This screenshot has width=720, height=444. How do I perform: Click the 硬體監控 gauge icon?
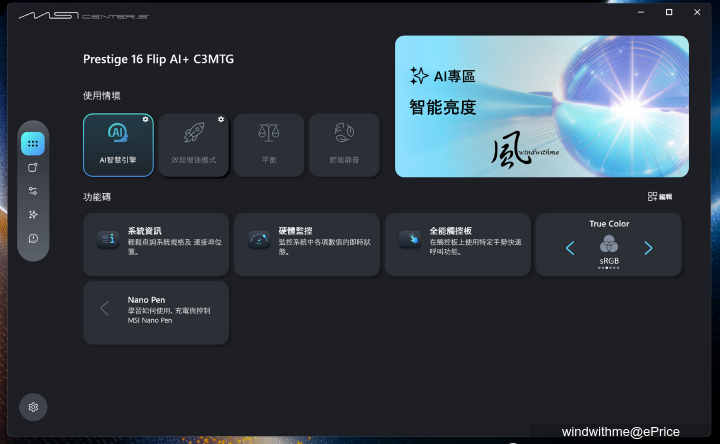(259, 239)
